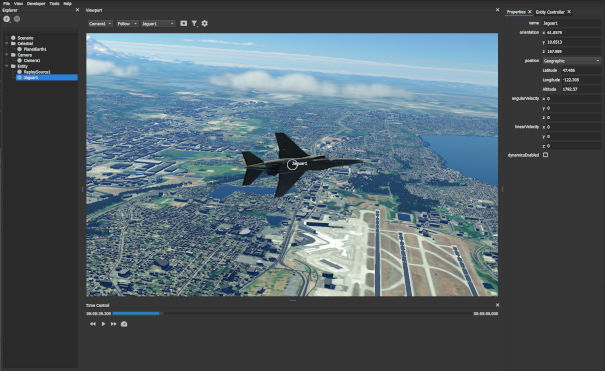Open the Developer menu
Image resolution: width=605 pixels, height=371 pixels.
point(36,3)
